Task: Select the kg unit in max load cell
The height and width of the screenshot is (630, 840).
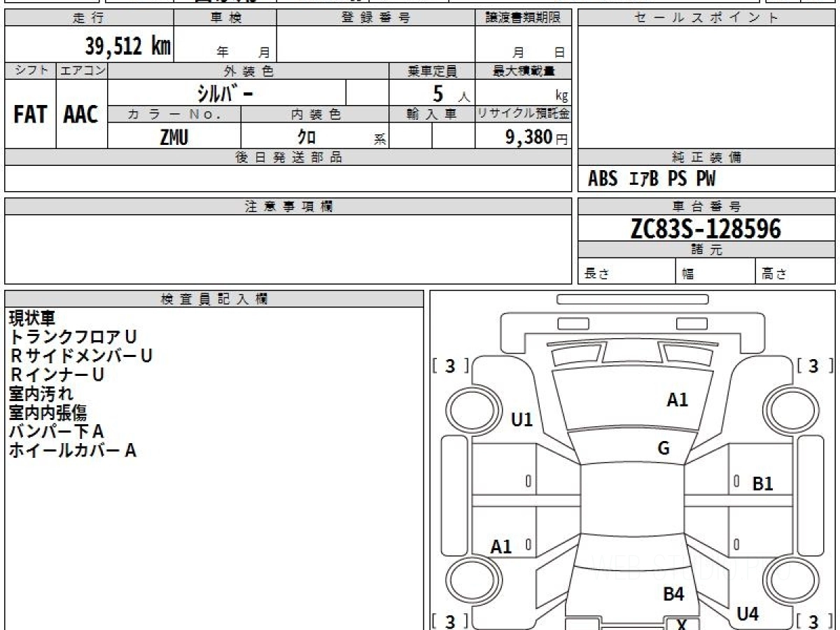Action: tap(561, 97)
